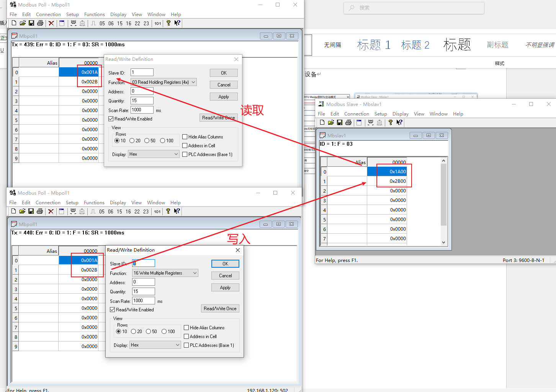
Task: Click the Word search box labeled 搜索
Action: (414, 8)
